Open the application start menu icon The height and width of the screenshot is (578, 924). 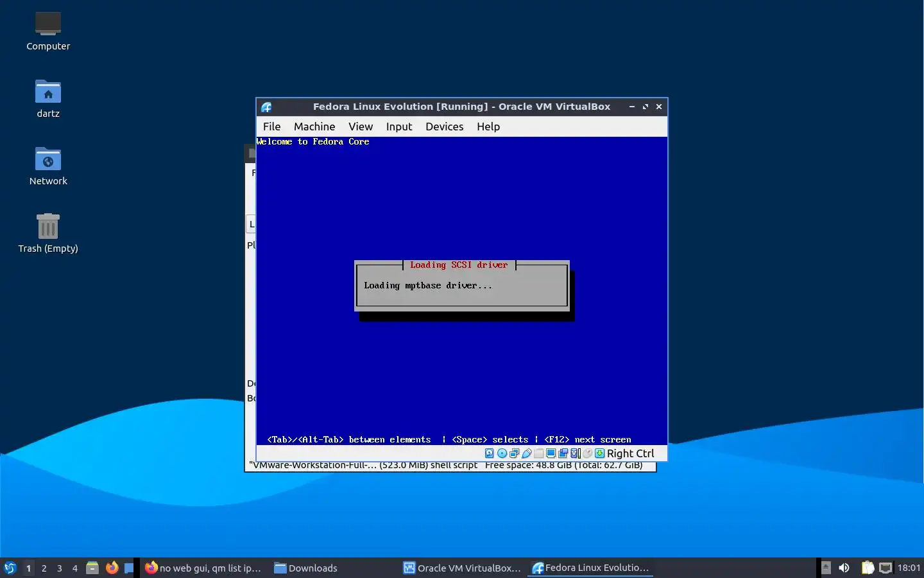tap(10, 568)
